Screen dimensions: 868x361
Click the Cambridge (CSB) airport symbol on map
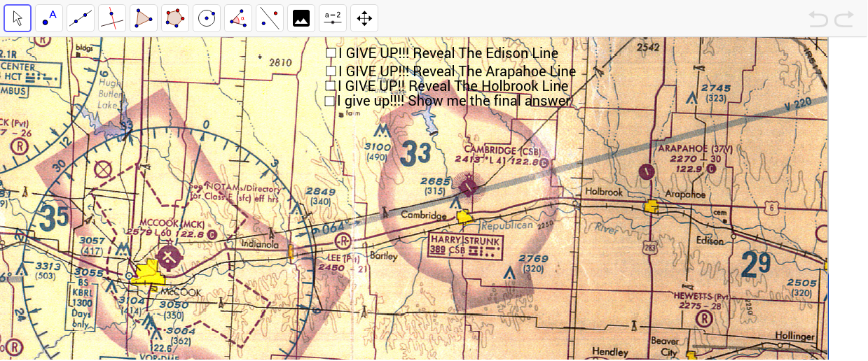tap(469, 186)
